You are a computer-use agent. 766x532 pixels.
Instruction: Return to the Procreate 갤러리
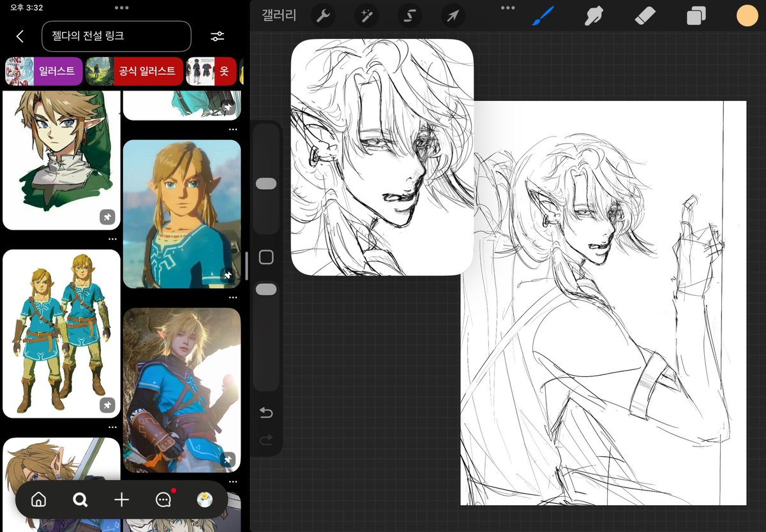pos(279,16)
